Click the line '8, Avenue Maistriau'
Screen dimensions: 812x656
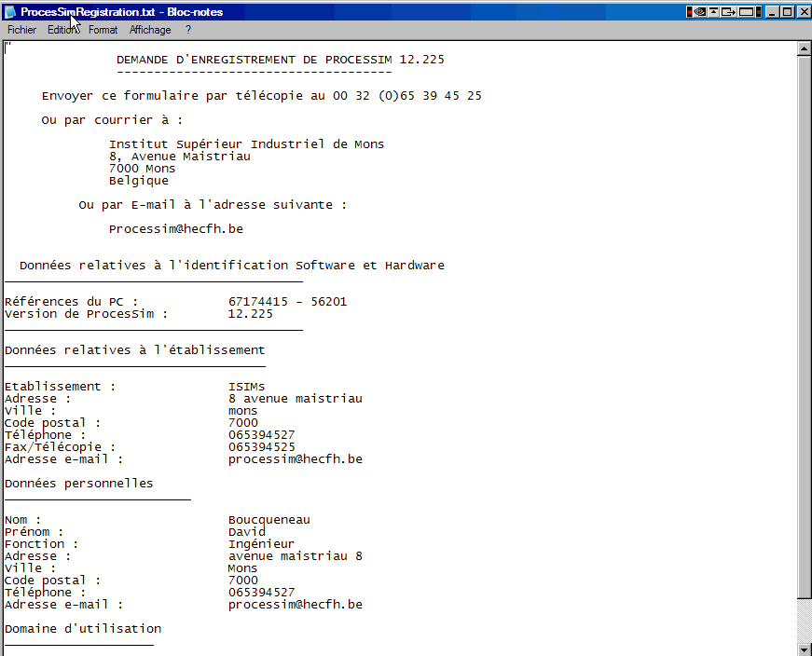point(180,157)
